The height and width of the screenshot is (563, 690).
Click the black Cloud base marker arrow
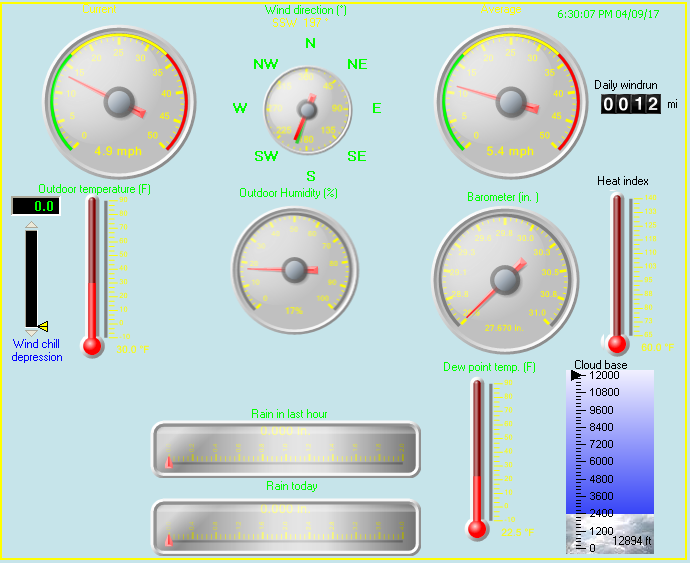click(576, 375)
